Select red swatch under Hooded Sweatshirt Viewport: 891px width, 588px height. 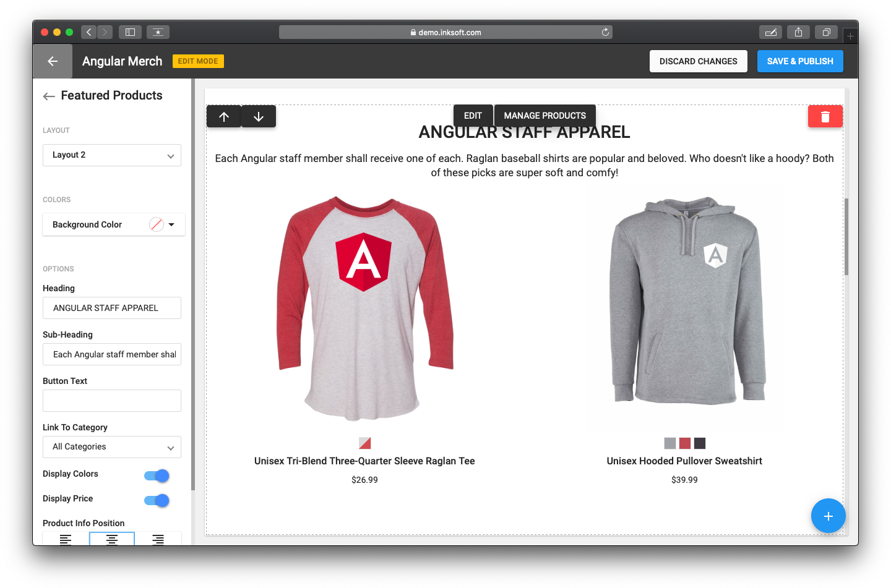click(685, 443)
